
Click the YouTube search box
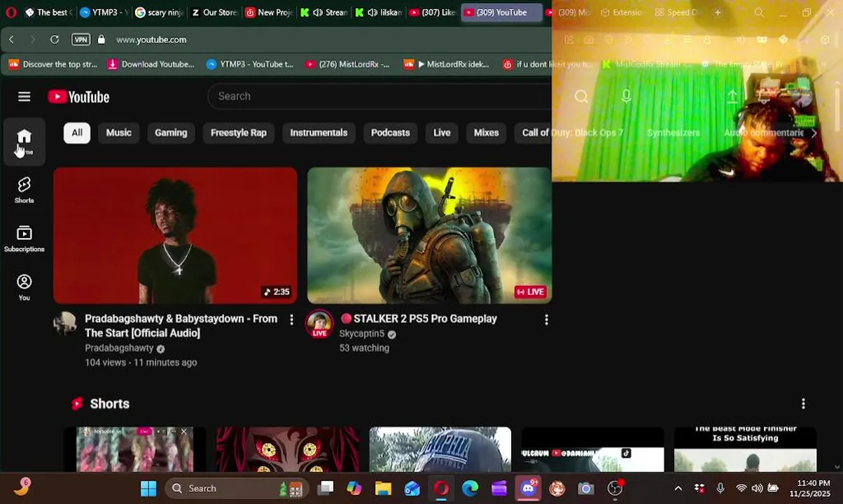point(379,96)
